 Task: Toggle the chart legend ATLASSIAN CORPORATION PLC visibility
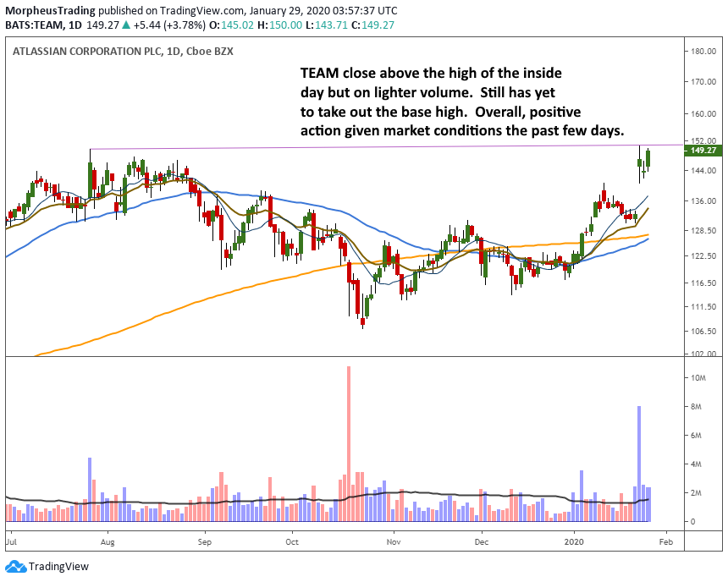coord(85,51)
